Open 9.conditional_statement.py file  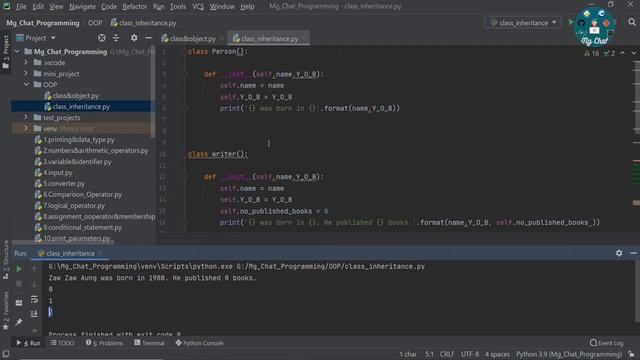click(x=82, y=227)
